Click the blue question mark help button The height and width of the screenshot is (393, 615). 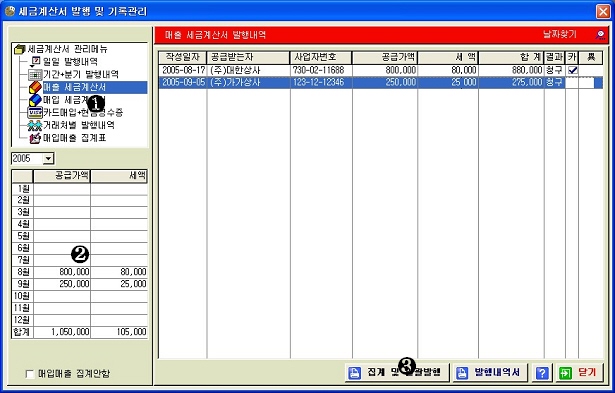[x=542, y=373]
